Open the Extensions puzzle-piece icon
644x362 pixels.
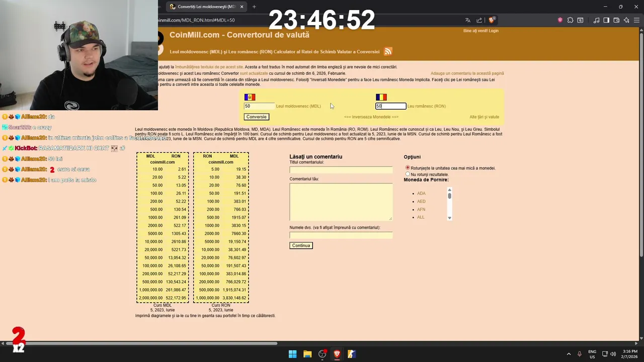tap(570, 20)
